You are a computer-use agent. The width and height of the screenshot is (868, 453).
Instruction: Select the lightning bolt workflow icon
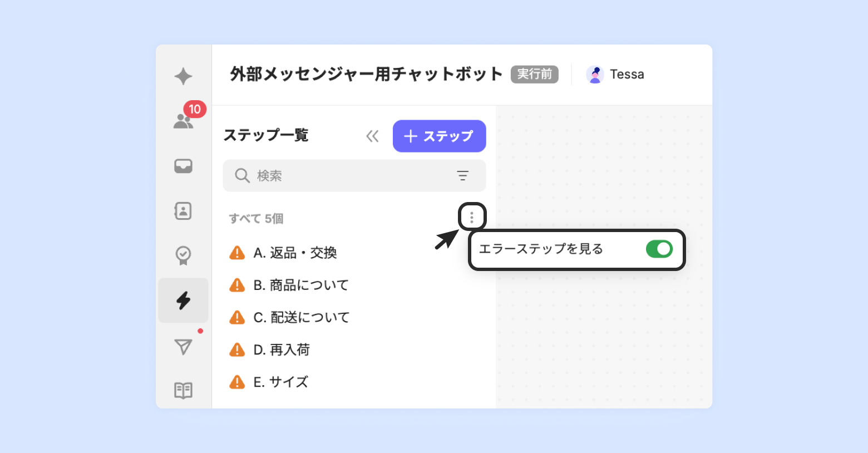coord(183,301)
